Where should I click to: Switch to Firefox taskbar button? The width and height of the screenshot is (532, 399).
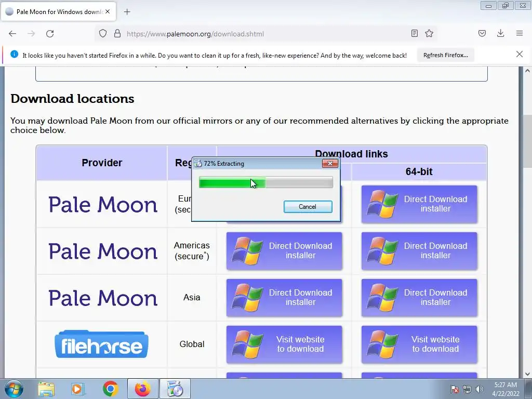(x=143, y=389)
